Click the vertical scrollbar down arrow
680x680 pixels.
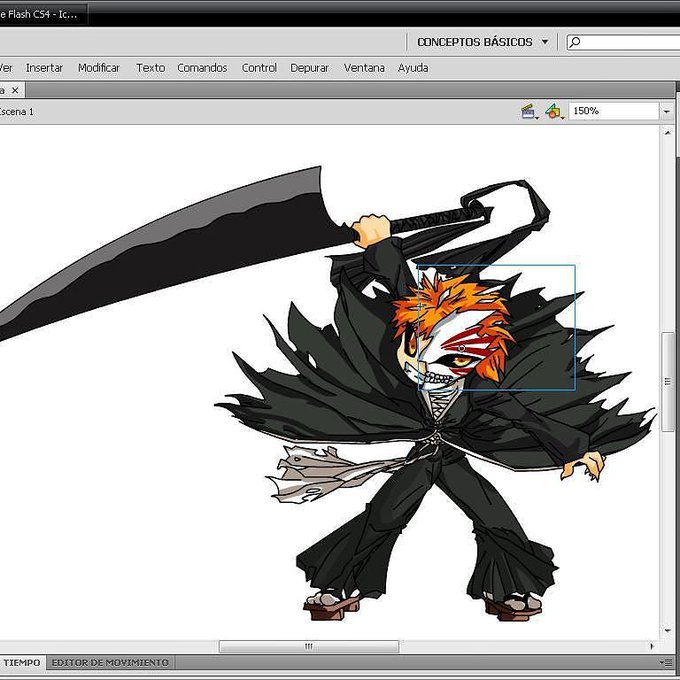click(x=667, y=631)
